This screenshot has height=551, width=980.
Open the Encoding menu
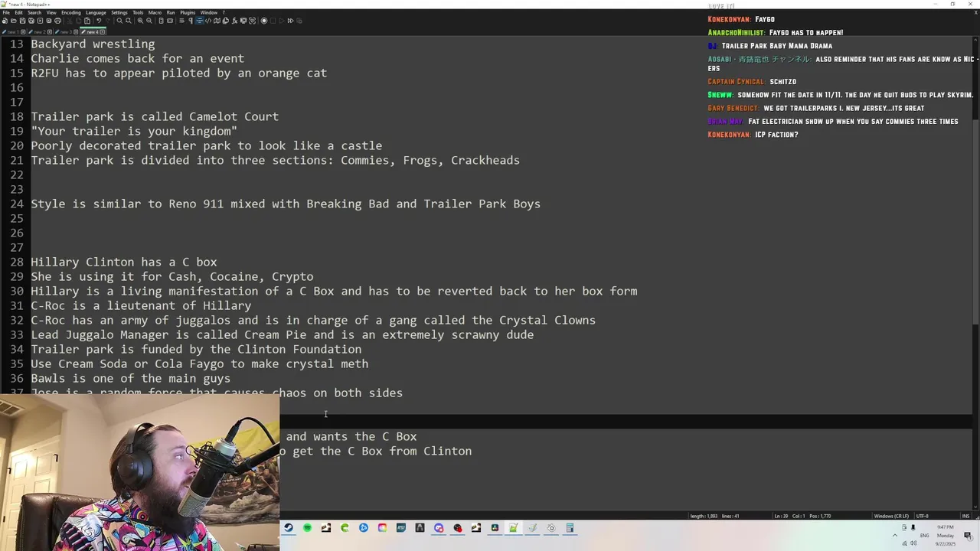(71, 12)
